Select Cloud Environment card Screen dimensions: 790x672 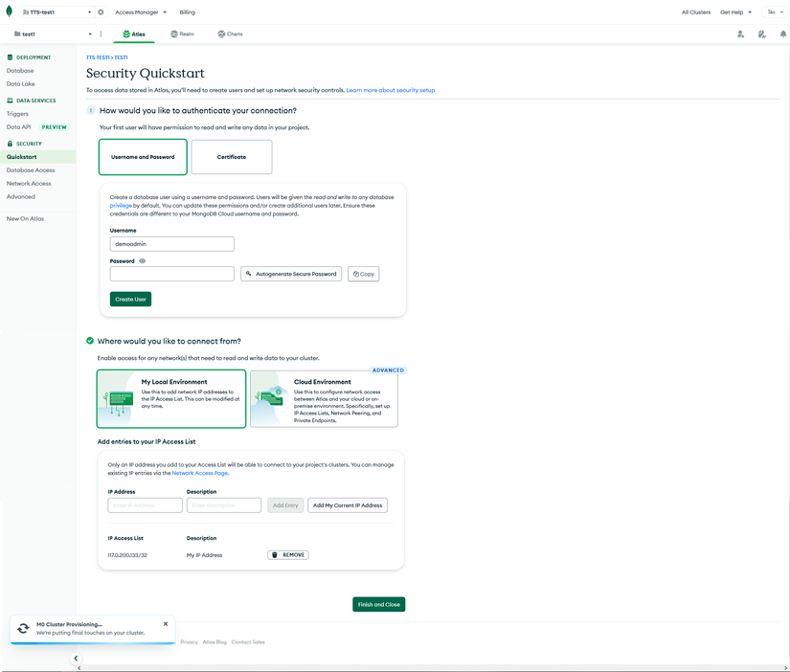click(324, 399)
